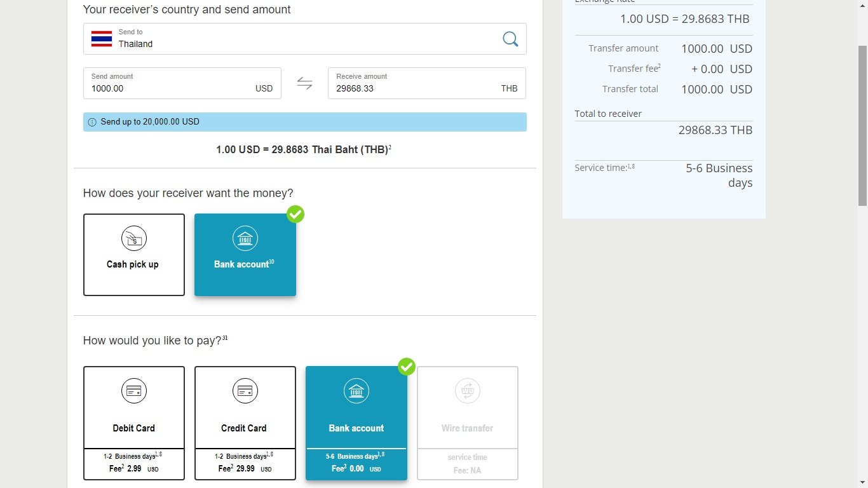The width and height of the screenshot is (868, 488).
Task: Click the cash pick up hand icon
Action: (134, 239)
